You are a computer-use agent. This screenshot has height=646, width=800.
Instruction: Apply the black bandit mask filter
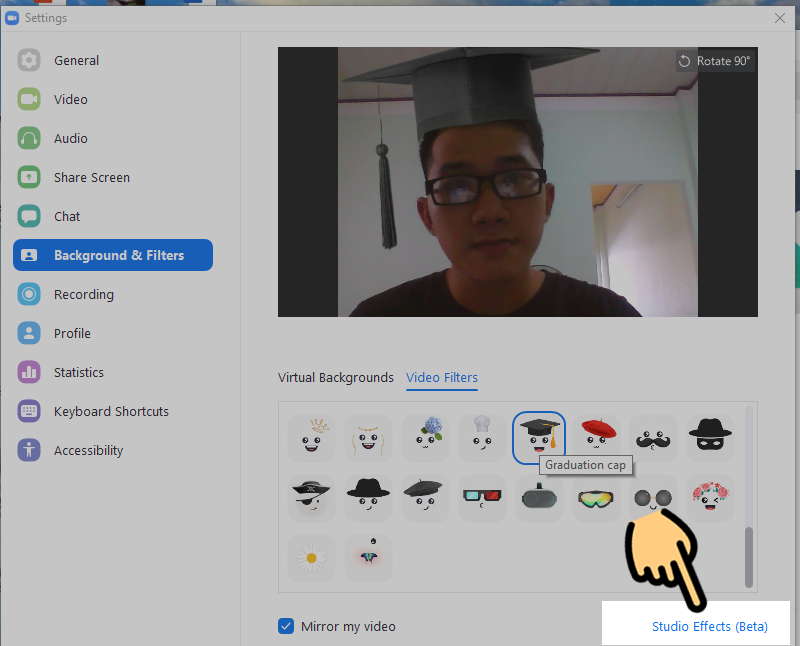(x=711, y=437)
